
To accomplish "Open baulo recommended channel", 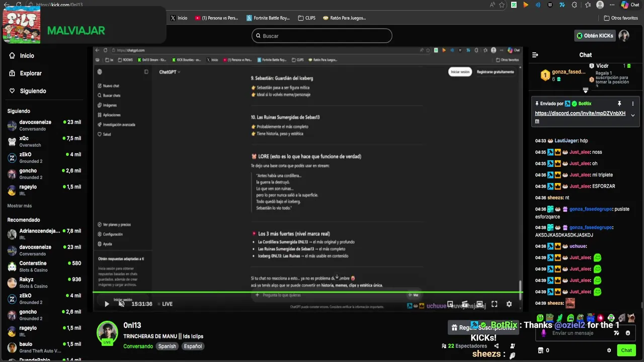I will pyautogui.click(x=44, y=347).
